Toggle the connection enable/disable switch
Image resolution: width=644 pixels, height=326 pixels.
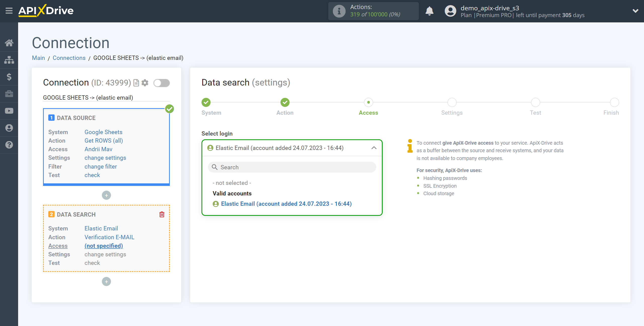162,83
